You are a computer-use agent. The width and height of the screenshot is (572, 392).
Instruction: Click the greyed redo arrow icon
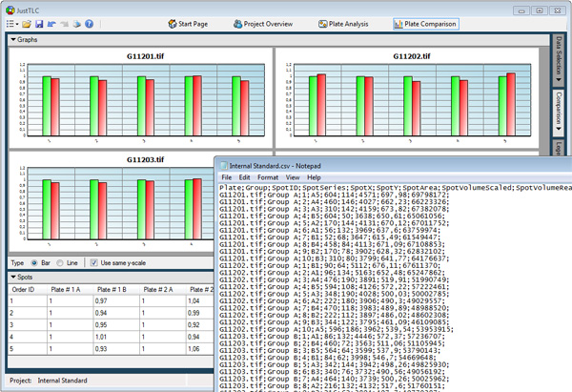pos(64,24)
